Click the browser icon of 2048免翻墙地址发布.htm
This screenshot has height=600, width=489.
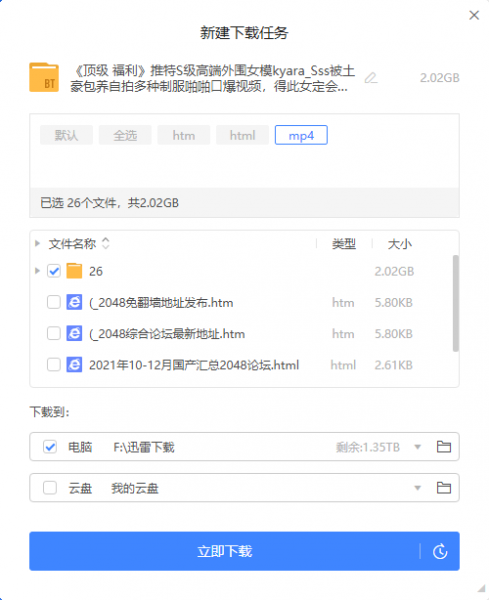(x=74, y=302)
